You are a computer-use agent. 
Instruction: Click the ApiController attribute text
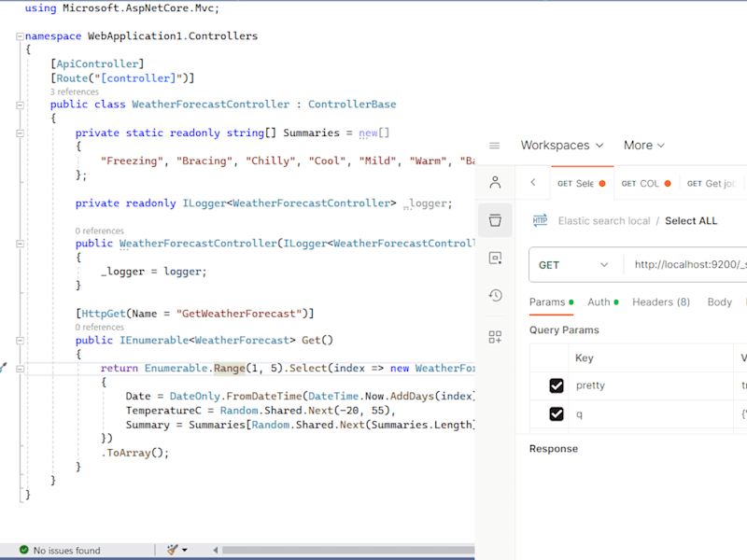[97, 63]
